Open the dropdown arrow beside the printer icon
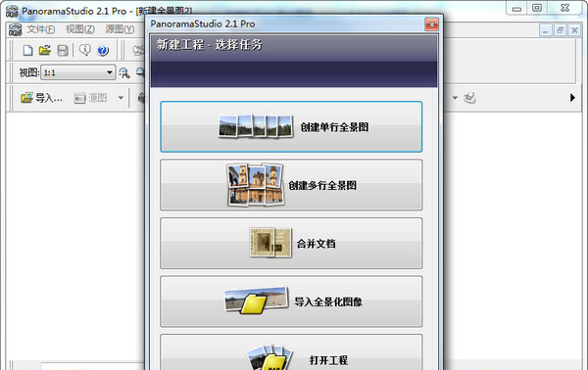 pos(455,98)
